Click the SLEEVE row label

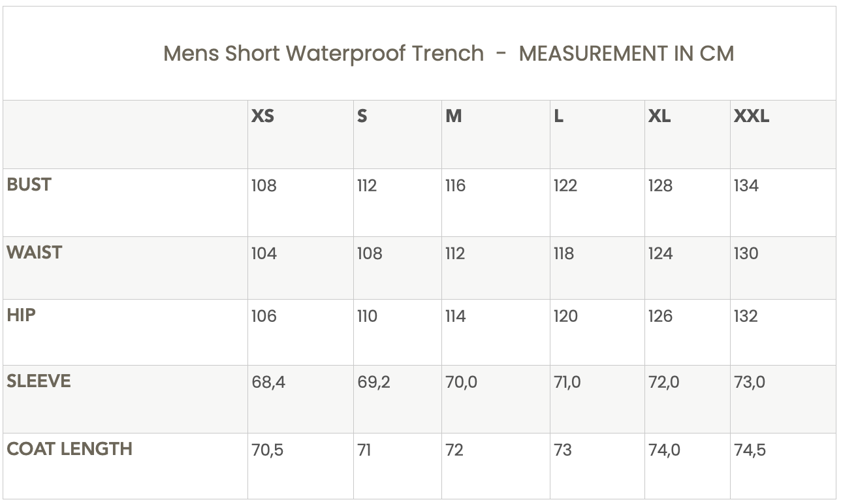(x=39, y=381)
